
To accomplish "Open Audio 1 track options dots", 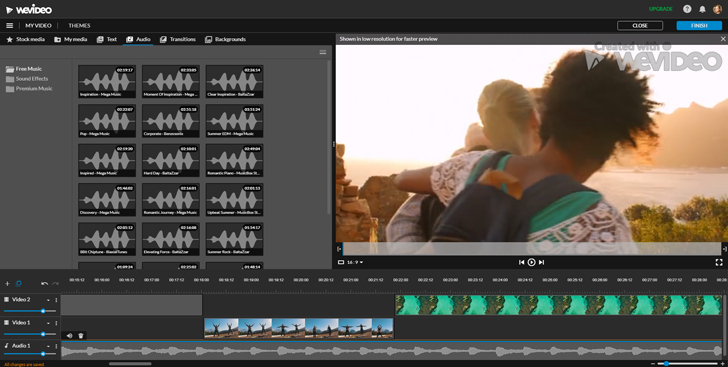I will tap(57, 346).
